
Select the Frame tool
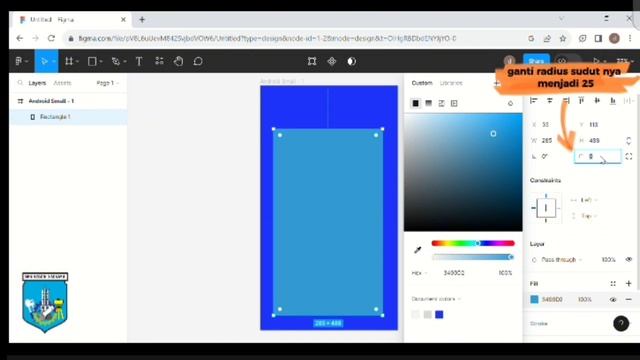click(x=69, y=61)
